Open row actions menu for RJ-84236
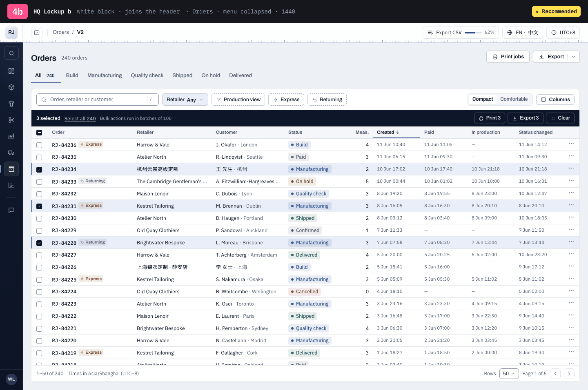Image resolution: width=588 pixels, height=390 pixels. [571, 144]
